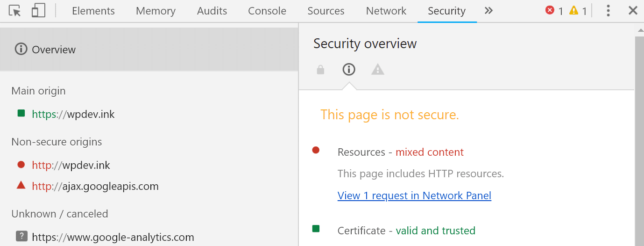644x246 pixels.
Task: Switch to the Console tab
Action: point(267,11)
